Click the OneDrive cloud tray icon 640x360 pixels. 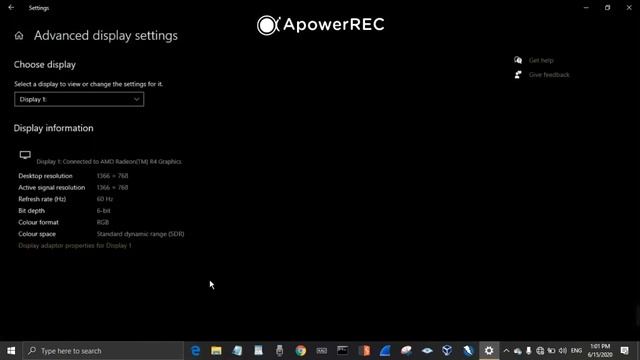pyautogui.click(x=518, y=351)
